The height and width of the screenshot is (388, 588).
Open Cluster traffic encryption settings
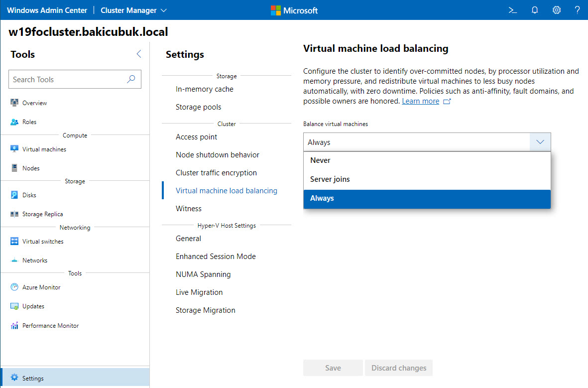217,173
